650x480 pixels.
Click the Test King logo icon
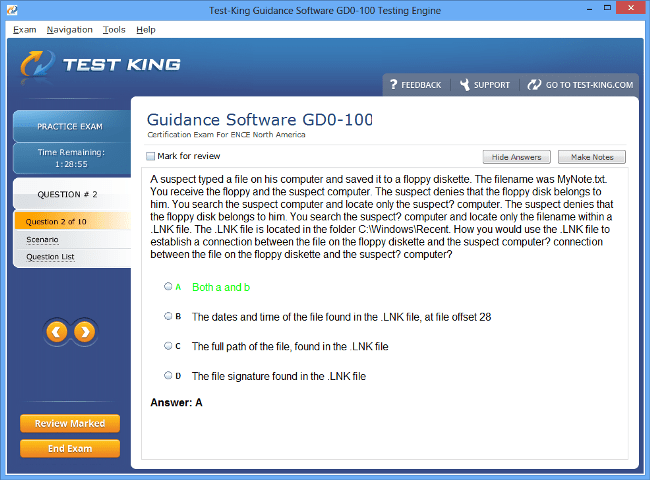click(37, 64)
